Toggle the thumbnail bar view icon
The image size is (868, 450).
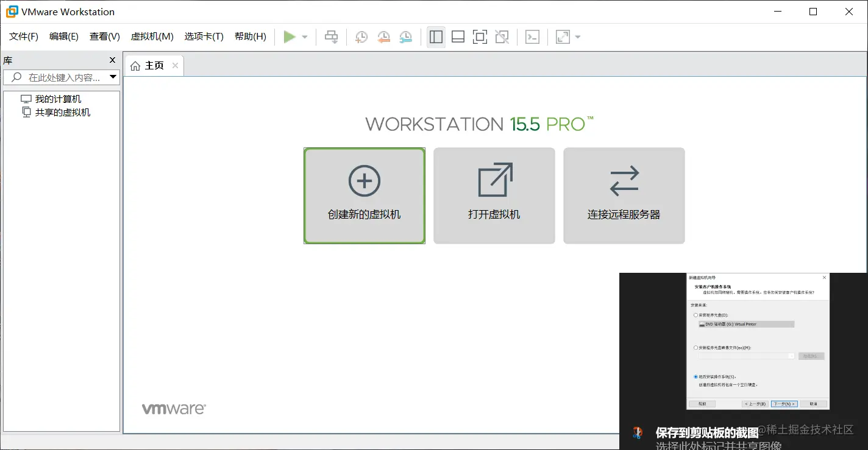458,37
